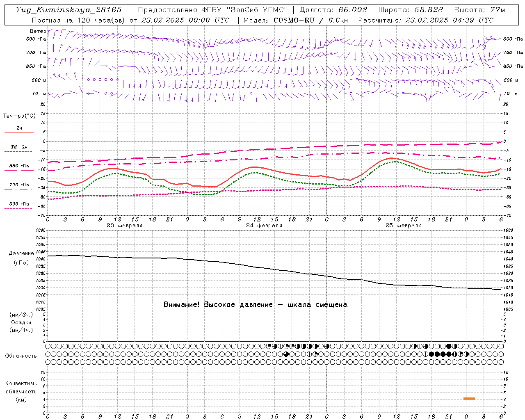Click the '(мм/1ч.)' precipitation unit label
This screenshot has height=420, width=525.
21,330
